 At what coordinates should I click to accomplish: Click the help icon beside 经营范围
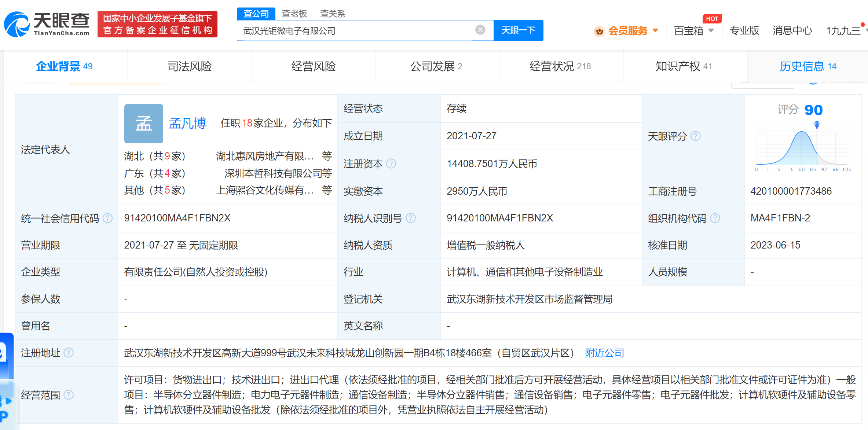click(x=69, y=395)
